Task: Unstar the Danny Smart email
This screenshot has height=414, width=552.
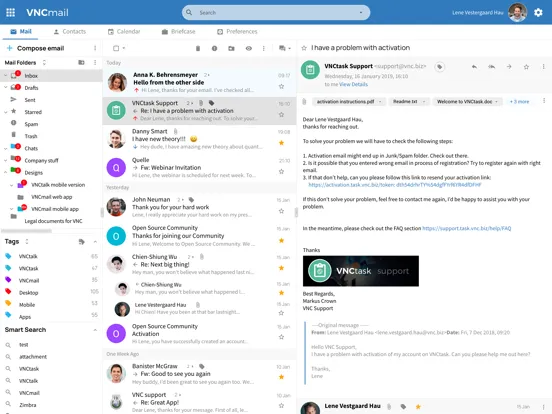Action: [281, 143]
